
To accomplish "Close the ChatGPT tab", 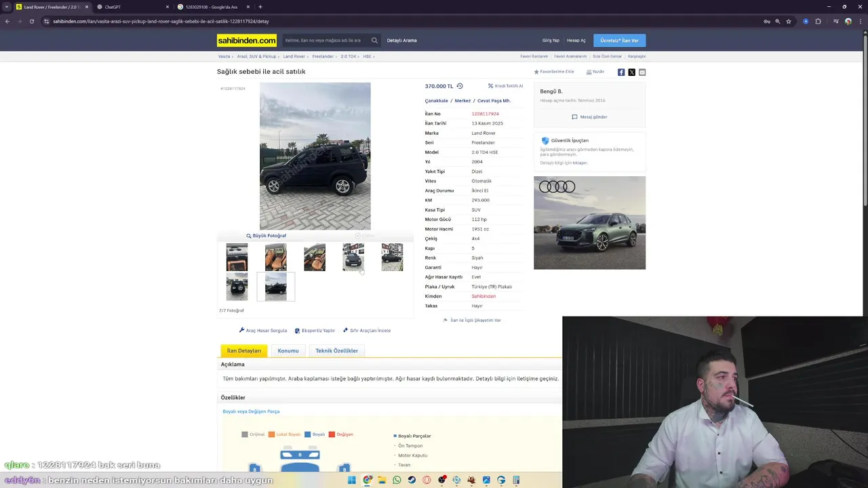I will tap(167, 7).
